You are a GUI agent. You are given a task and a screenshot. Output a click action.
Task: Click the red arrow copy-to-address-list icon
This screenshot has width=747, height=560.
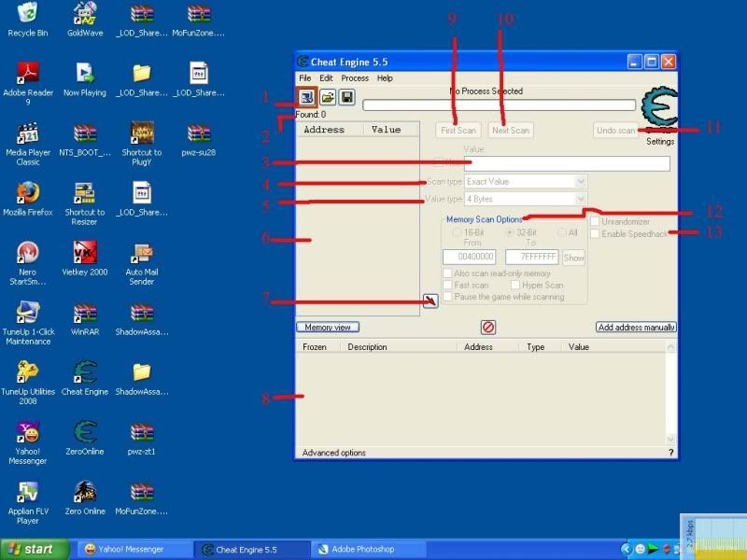coord(430,301)
